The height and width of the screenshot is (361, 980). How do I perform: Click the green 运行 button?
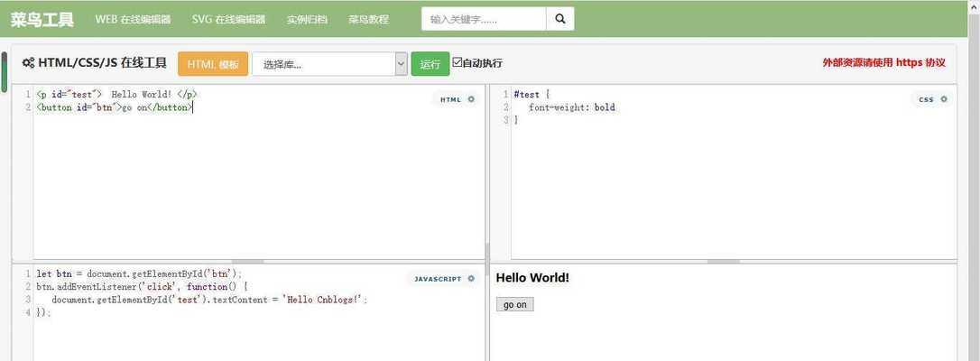pyautogui.click(x=430, y=64)
